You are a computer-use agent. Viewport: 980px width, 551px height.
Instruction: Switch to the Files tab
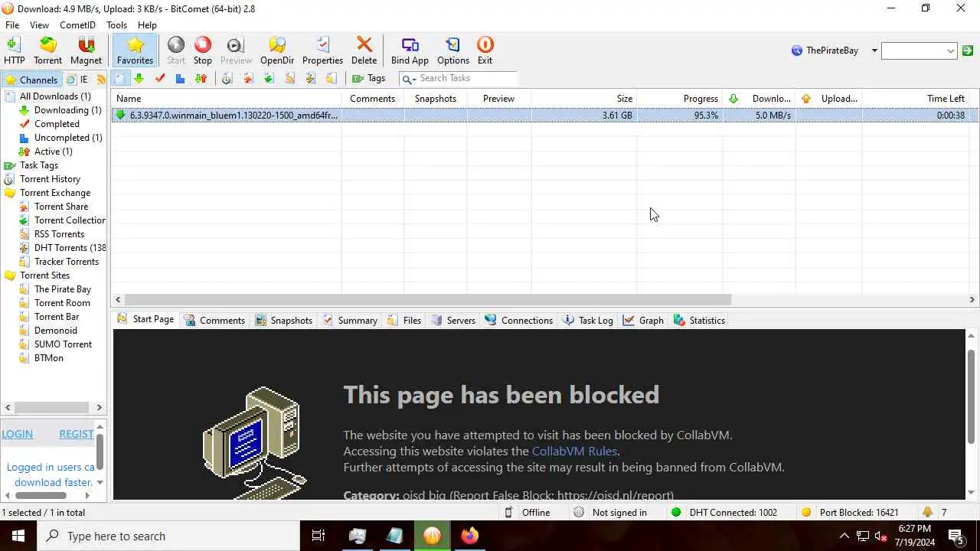coord(404,321)
